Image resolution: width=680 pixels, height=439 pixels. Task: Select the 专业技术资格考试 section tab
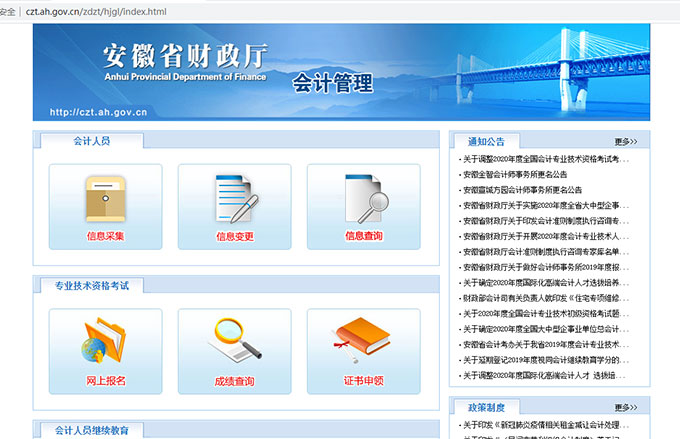92,285
